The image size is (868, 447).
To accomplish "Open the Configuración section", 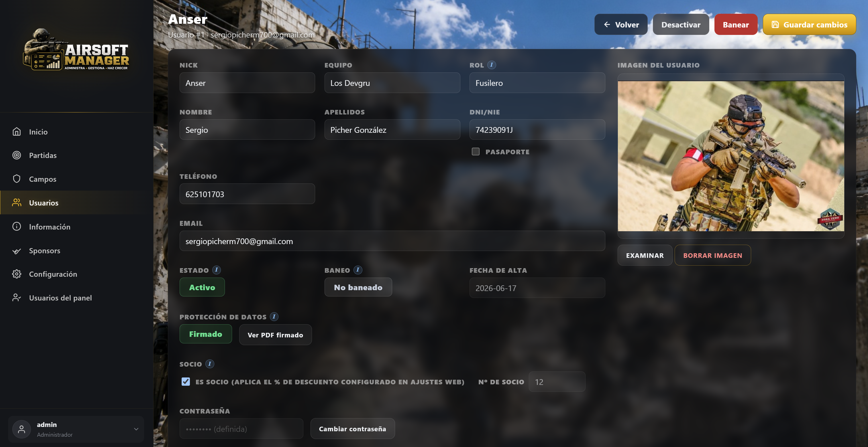I will (x=77, y=274).
